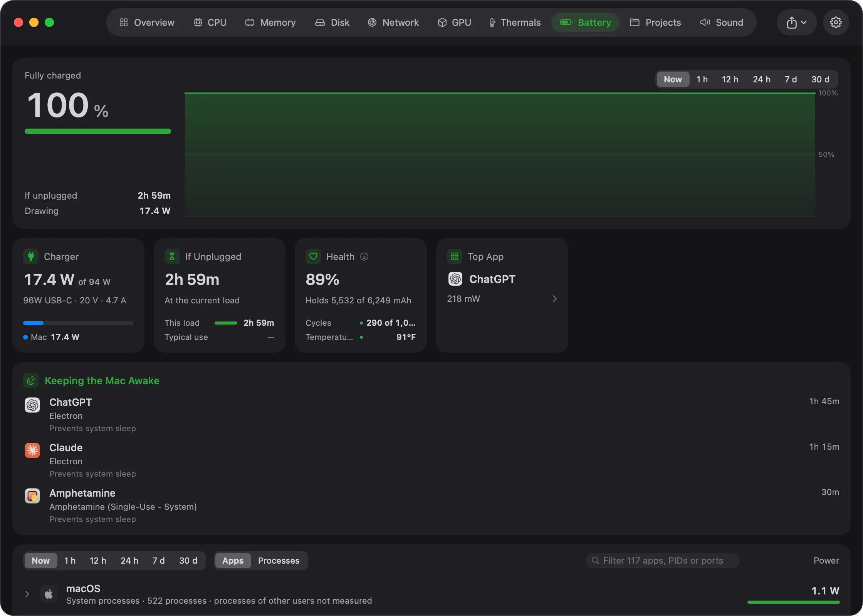
Task: Set battery chart range to 1 h
Action: click(x=702, y=79)
